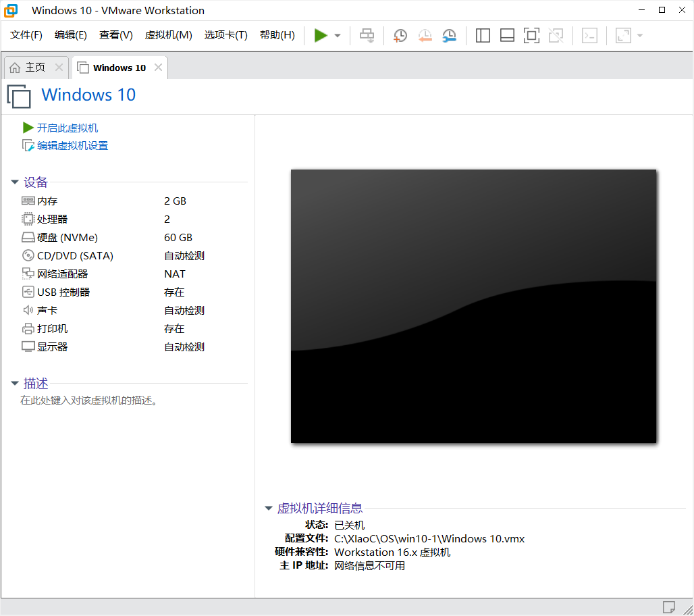694x616 pixels.
Task: Open stretch display dropdown arrow
Action: (x=640, y=35)
